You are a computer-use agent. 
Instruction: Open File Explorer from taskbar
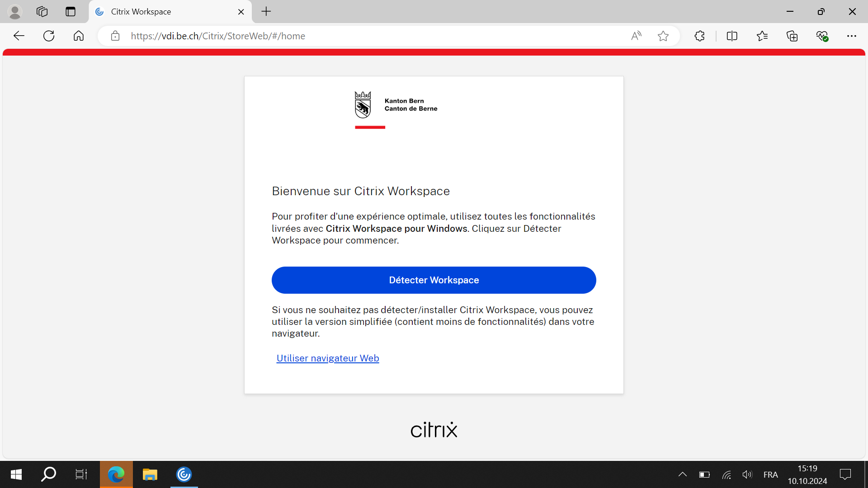(150, 474)
